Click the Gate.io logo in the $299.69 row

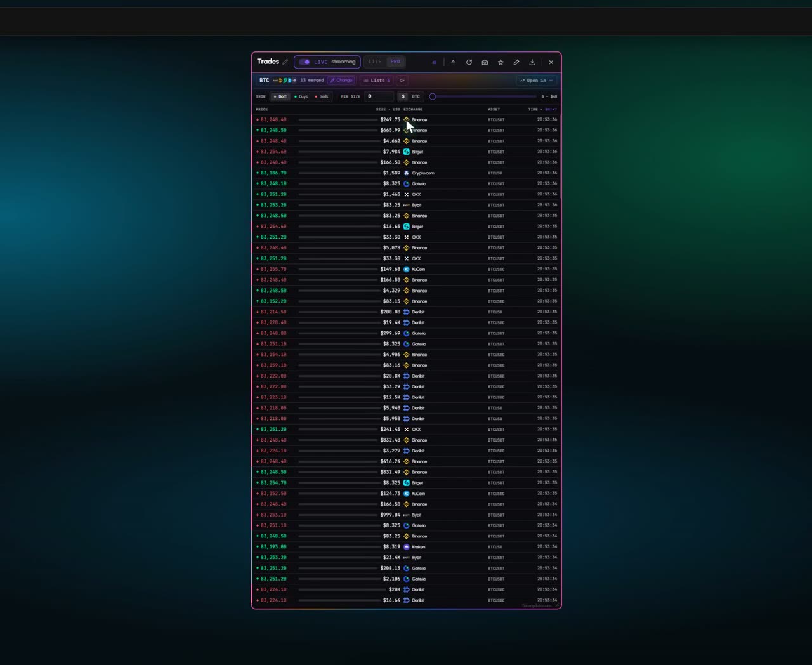pos(407,333)
